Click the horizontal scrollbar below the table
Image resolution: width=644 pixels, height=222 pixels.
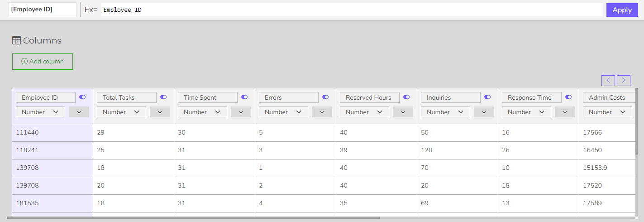point(193,218)
